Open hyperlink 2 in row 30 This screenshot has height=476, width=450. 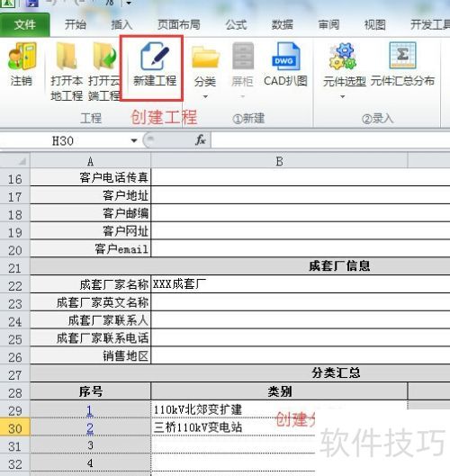click(x=90, y=428)
